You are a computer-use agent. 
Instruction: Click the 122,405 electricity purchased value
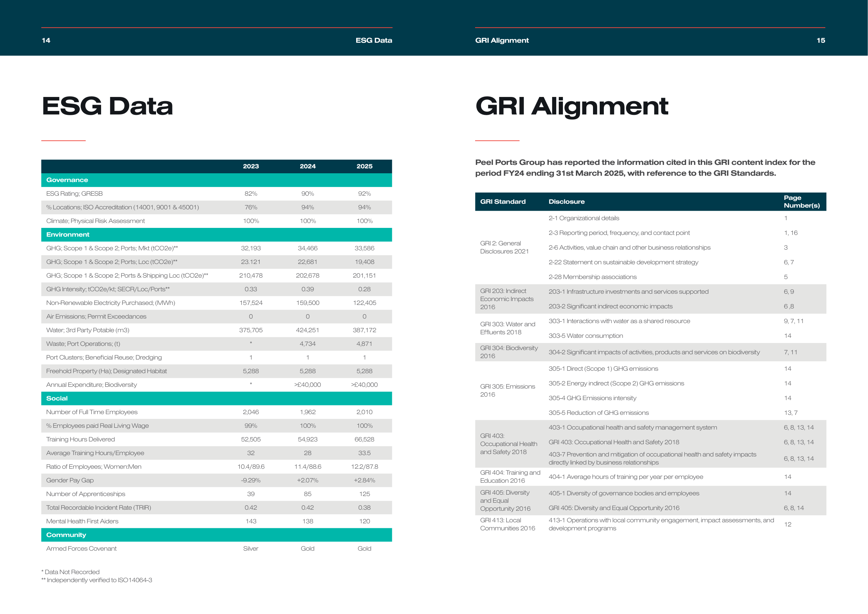click(x=365, y=303)
